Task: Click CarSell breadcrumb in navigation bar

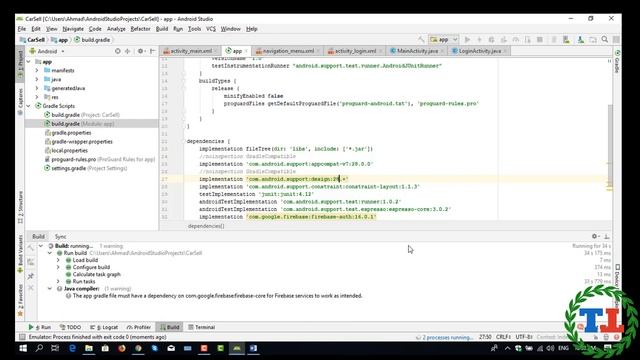Action: (33, 40)
